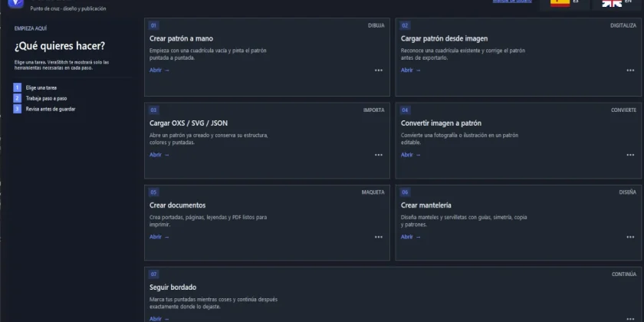644x322 pixels.
Task: Click the MAQUETA tag label
Action: pos(373,192)
